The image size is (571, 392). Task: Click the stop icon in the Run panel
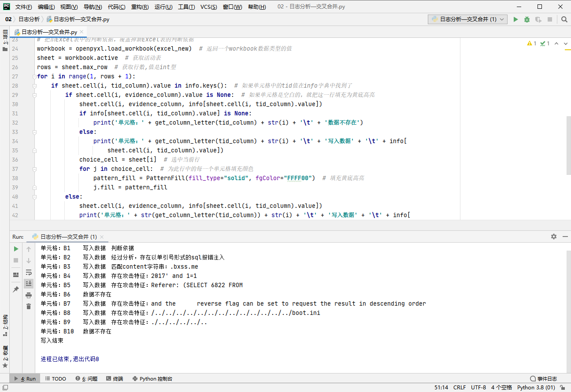16,260
